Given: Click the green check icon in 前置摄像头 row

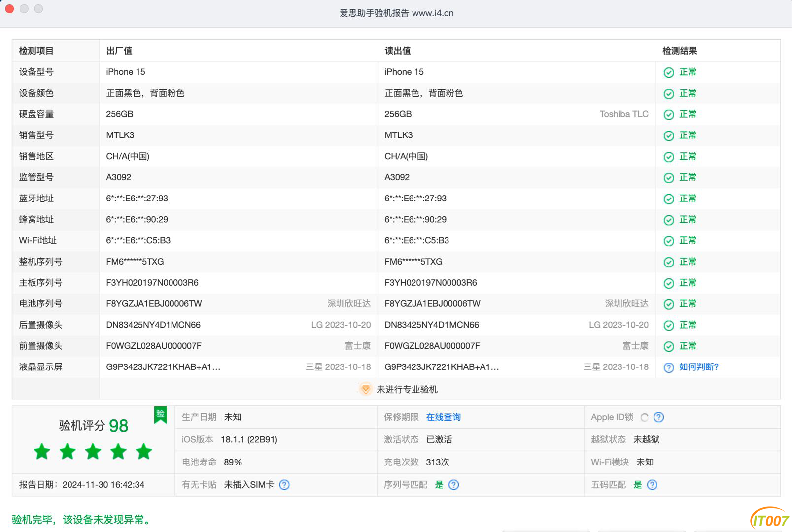Looking at the screenshot, I should 669,346.
